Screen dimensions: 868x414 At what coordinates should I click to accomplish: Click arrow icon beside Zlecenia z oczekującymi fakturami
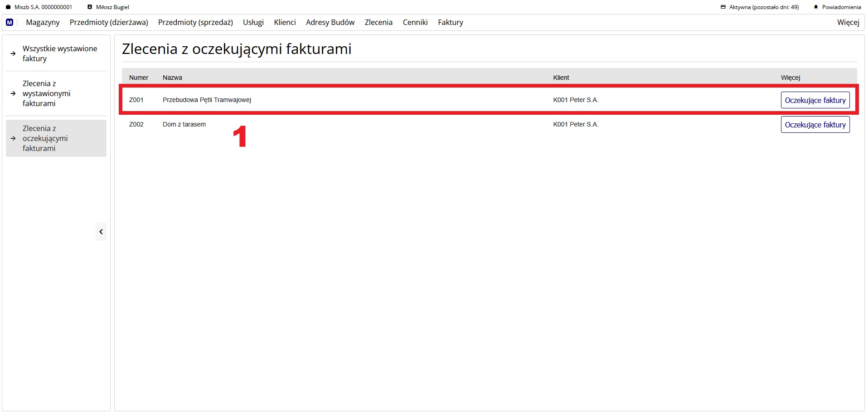(x=13, y=138)
